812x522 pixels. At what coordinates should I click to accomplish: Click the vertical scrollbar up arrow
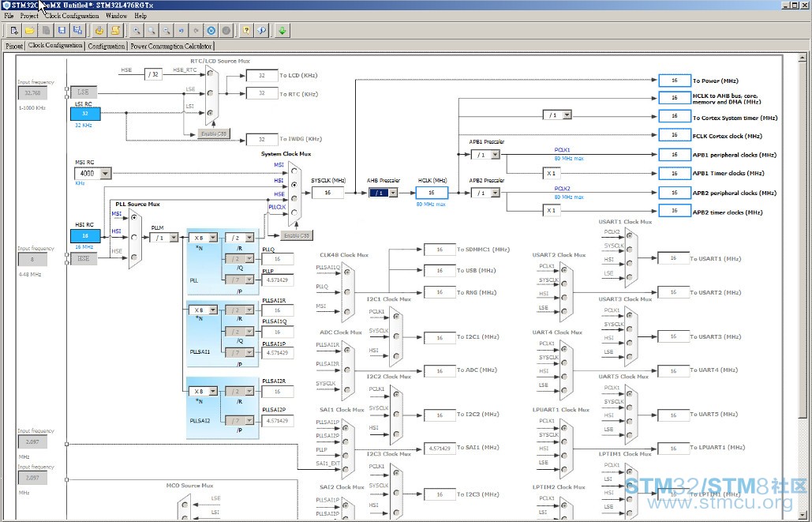point(803,58)
